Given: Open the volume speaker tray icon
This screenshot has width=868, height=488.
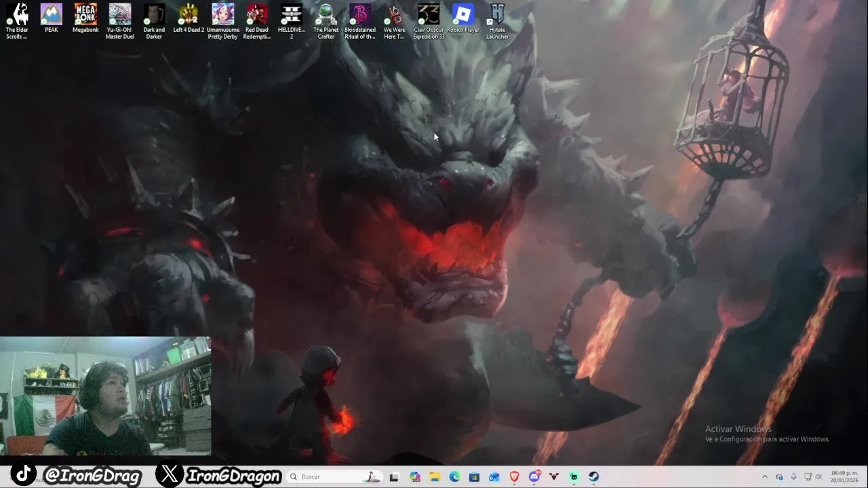Looking at the screenshot, I should [819, 476].
